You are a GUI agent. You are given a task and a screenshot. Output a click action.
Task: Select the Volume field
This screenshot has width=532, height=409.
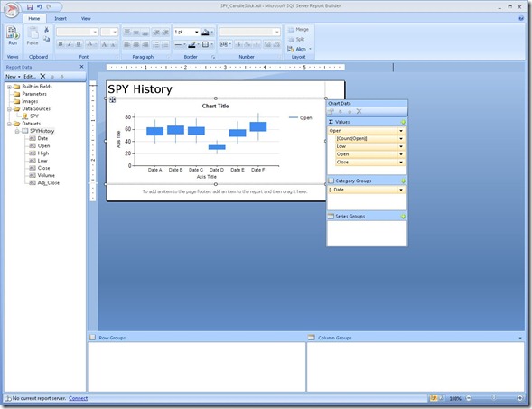[46, 175]
